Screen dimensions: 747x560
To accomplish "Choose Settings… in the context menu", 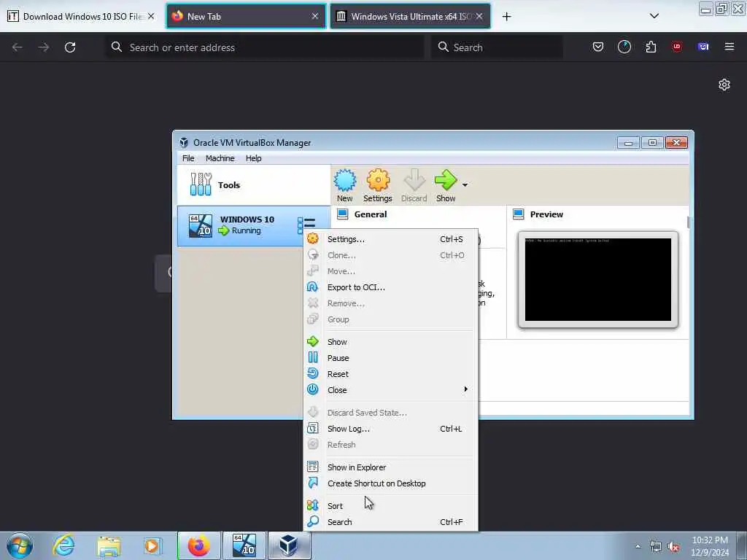I will pos(391,239).
